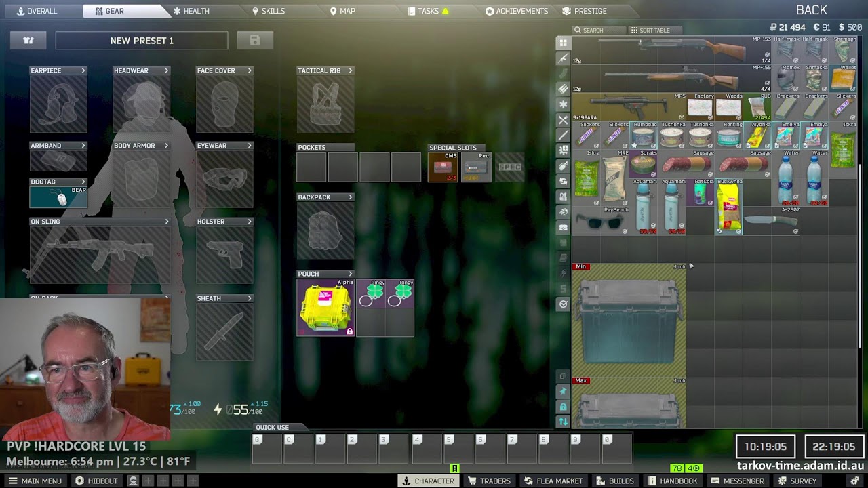The height and width of the screenshot is (488, 868).
Task: Click the helmet icon next to Hideout
Action: coord(133,481)
